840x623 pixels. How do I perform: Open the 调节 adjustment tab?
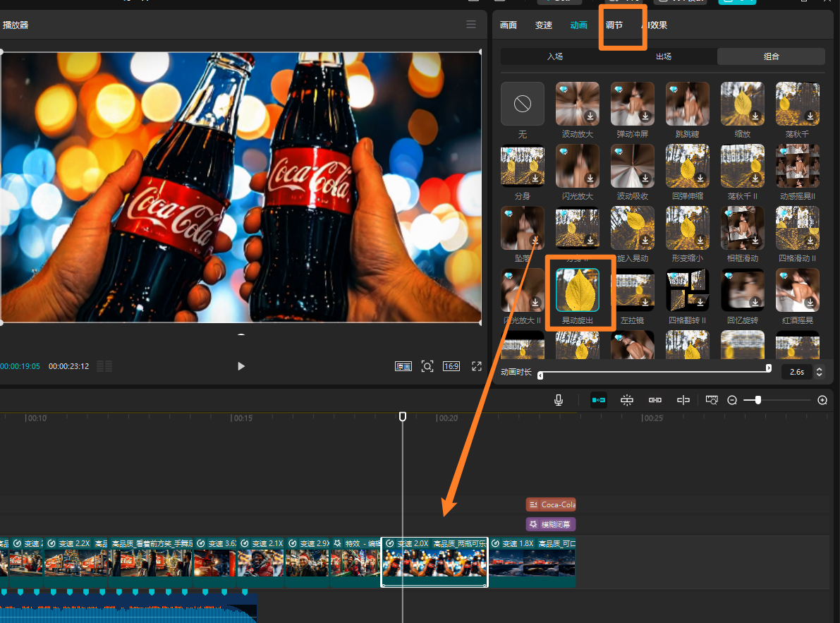(614, 25)
